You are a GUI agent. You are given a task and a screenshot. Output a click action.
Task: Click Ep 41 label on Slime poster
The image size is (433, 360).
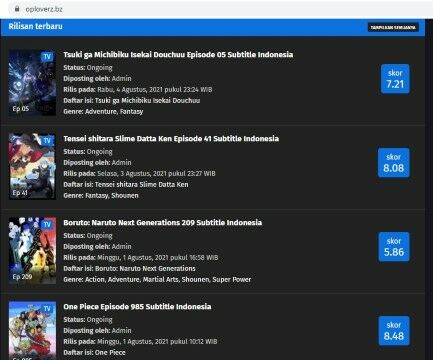20,192
